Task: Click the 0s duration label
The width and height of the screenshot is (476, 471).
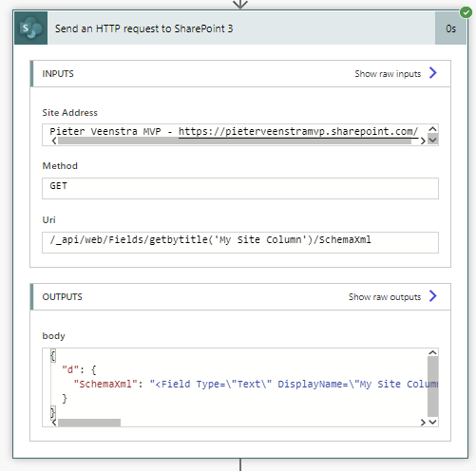Action: tap(450, 28)
